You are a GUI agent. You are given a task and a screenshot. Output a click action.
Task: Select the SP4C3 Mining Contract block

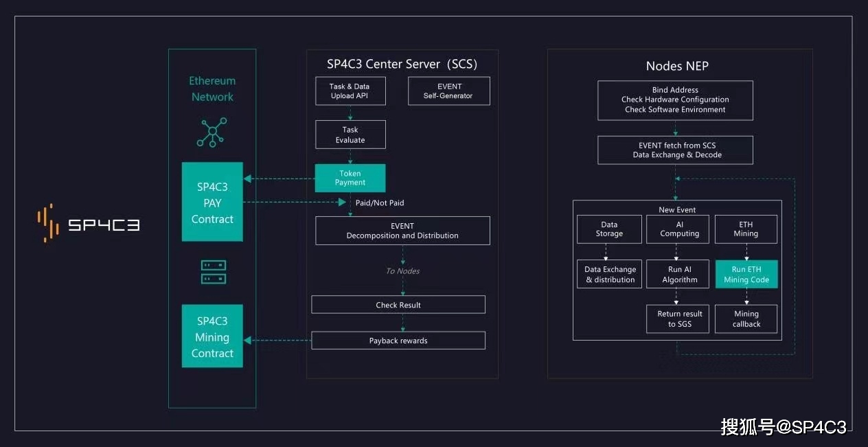click(x=212, y=336)
